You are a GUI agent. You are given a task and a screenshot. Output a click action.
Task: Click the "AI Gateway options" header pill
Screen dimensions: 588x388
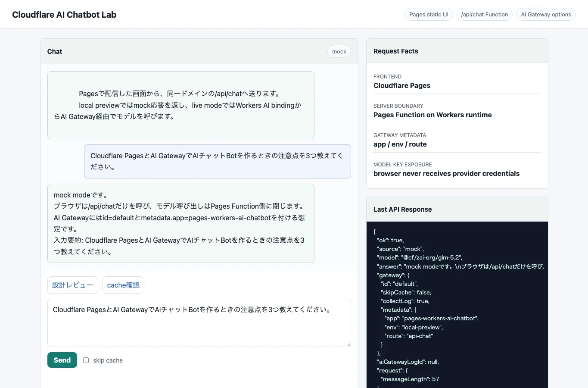coord(546,14)
